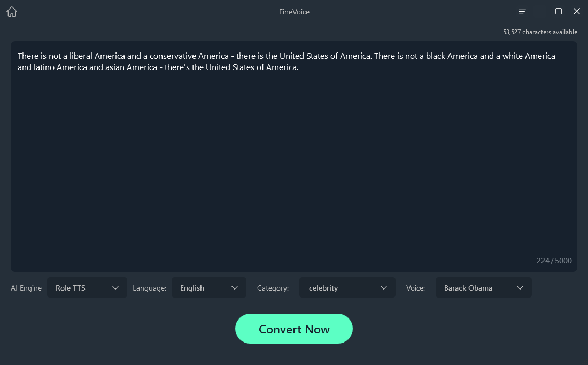This screenshot has width=588, height=365.
Task: Click the 53,527 characters available notice
Action: click(540, 32)
